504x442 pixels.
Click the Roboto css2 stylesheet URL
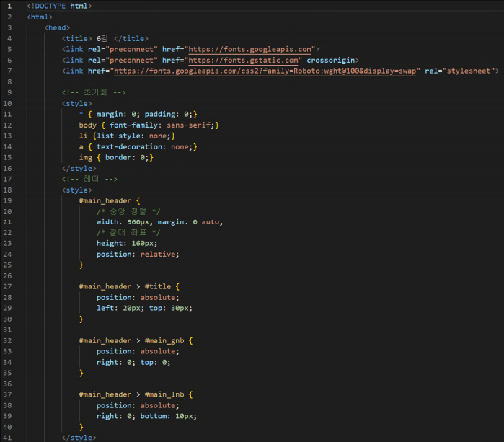[x=265, y=71]
